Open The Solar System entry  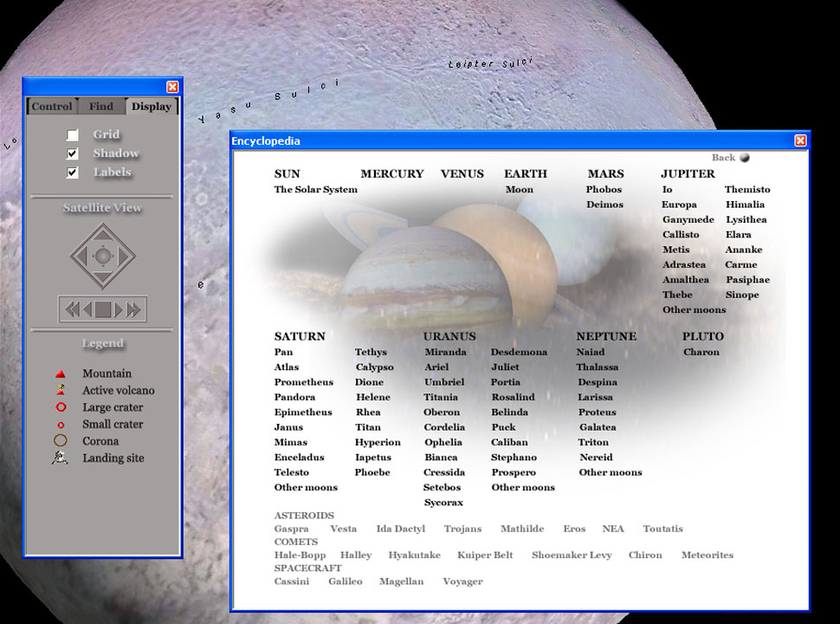click(315, 189)
